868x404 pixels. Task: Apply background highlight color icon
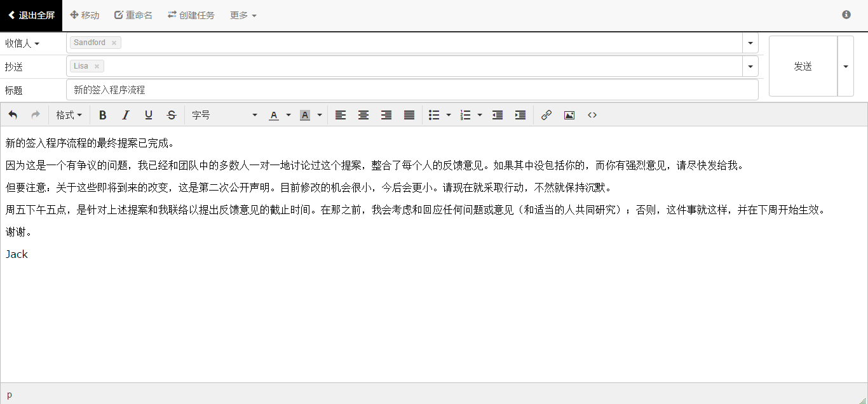point(305,115)
